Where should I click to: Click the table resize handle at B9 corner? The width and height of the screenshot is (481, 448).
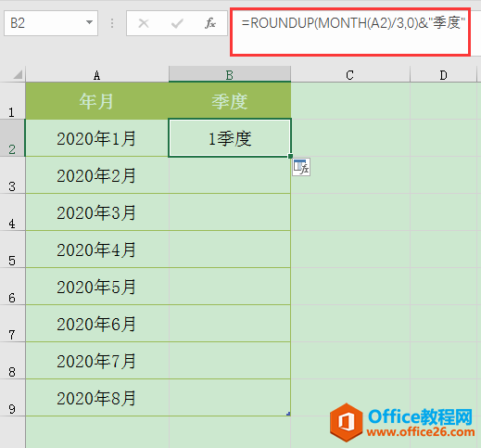pos(288,414)
